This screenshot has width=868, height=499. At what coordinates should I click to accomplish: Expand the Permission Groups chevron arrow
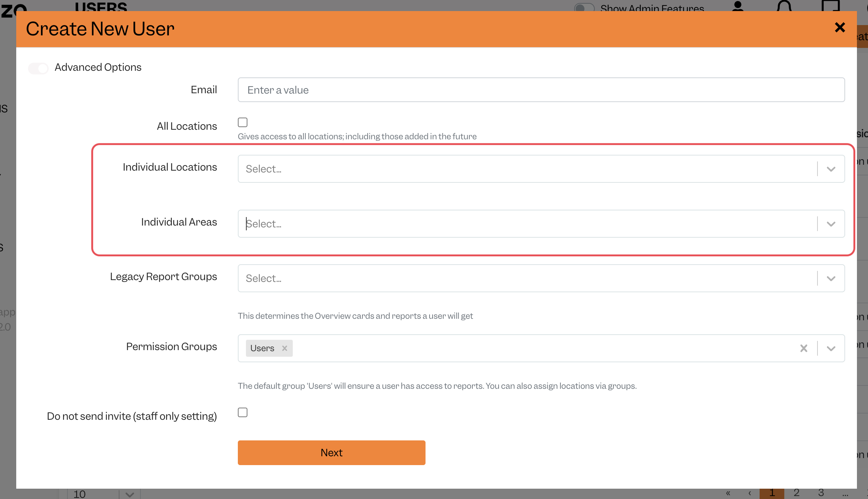click(831, 349)
